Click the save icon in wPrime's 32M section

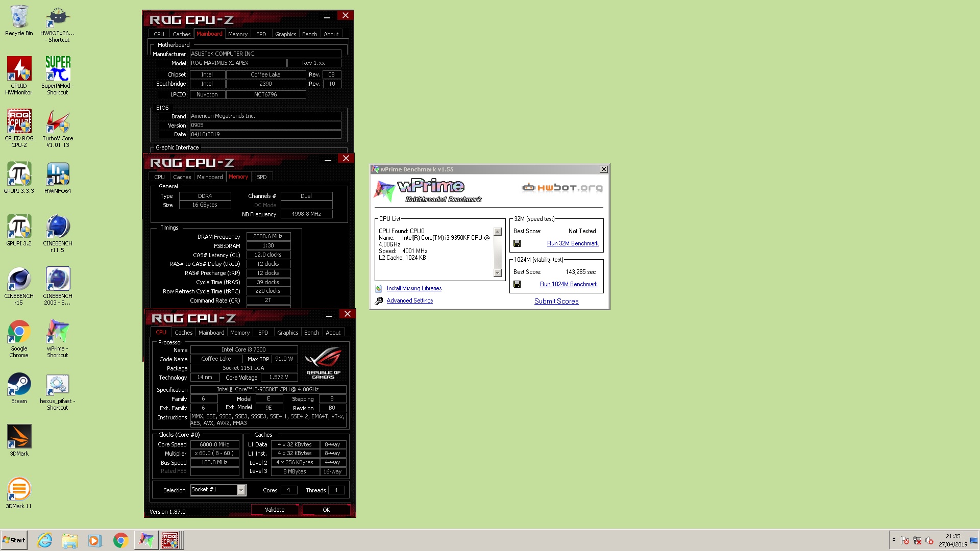tap(517, 244)
